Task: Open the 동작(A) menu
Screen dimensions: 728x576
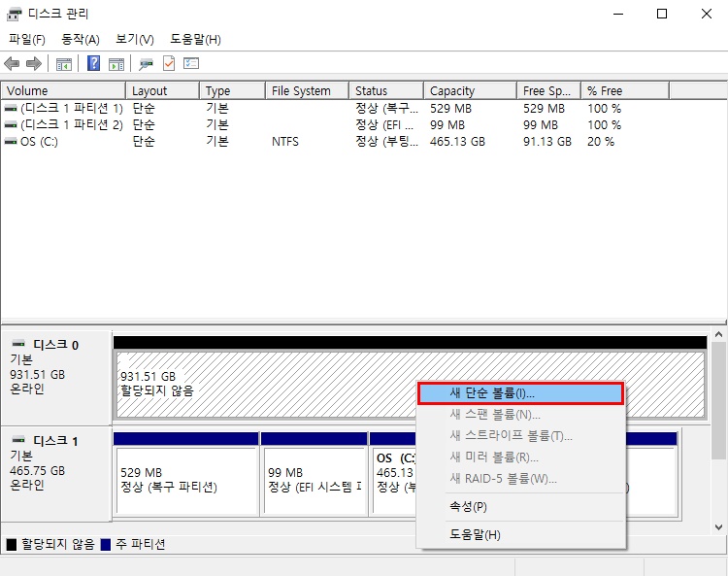Action: (81, 39)
